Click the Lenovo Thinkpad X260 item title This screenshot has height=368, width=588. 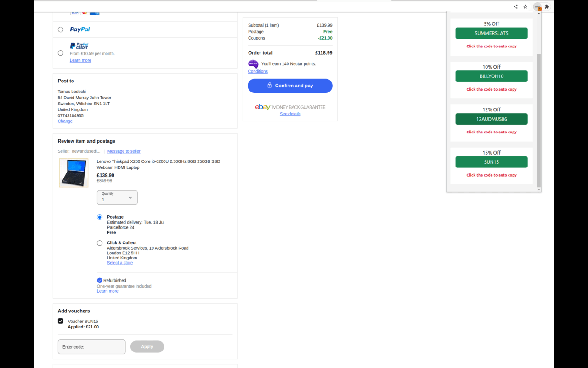coord(158,165)
